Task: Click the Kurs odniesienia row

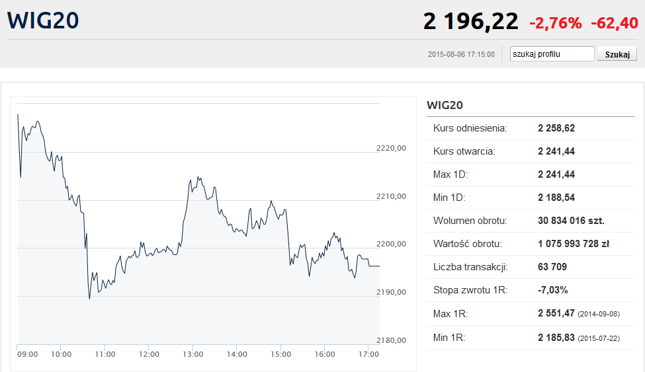Action: click(x=531, y=128)
